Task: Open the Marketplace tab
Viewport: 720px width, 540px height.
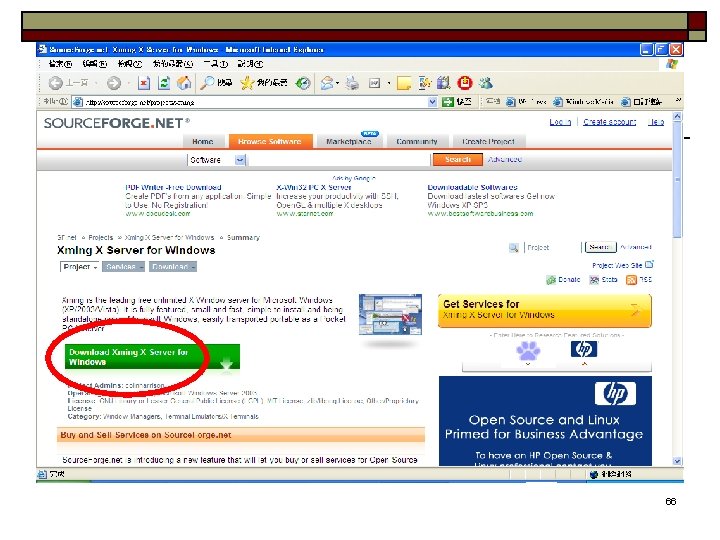Action: (349, 141)
